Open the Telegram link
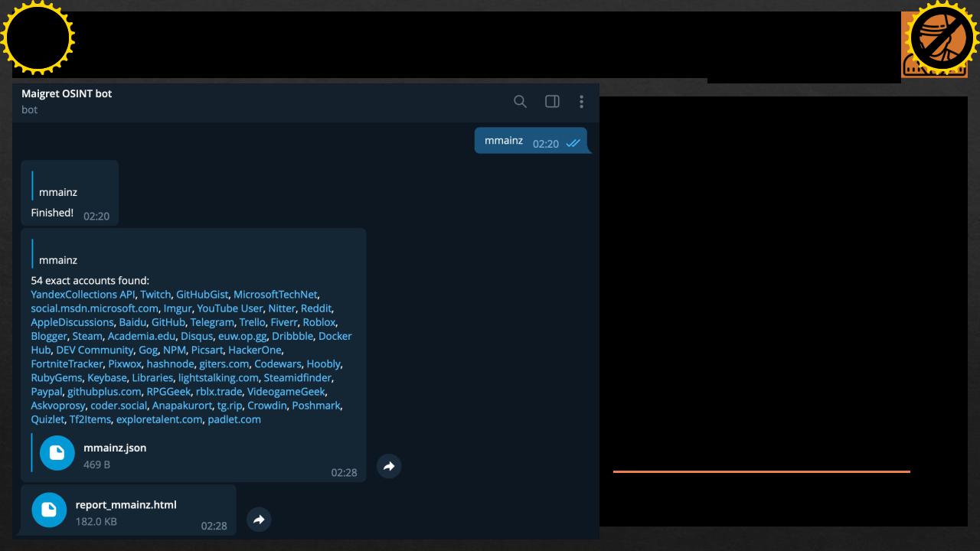This screenshot has width=980, height=551. tap(212, 322)
